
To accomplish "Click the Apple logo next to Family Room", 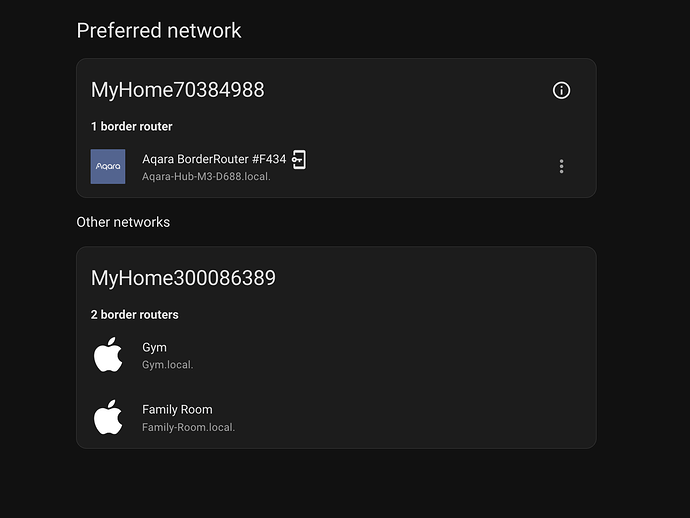I will [x=108, y=417].
